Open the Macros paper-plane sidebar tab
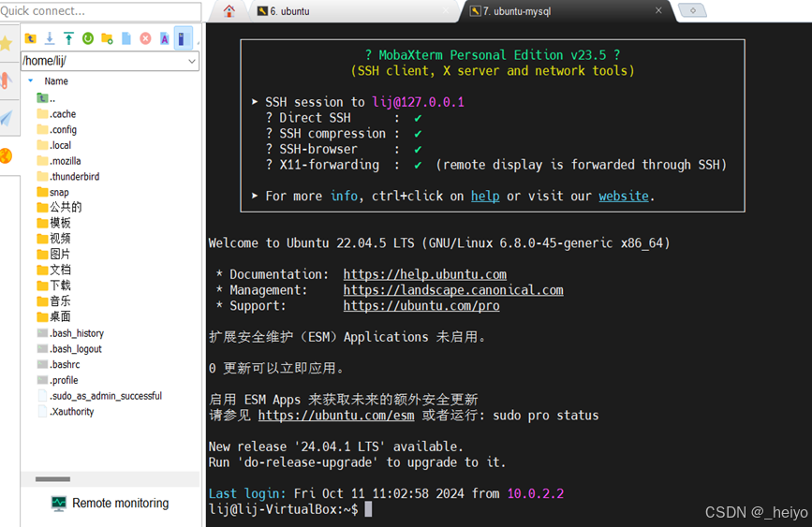The image size is (812, 527). [7, 118]
